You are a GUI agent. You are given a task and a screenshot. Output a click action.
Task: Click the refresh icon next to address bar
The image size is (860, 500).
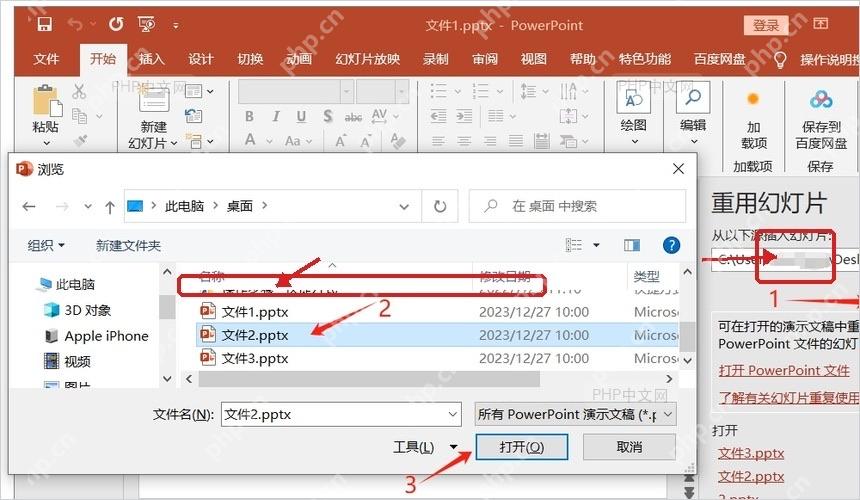(440, 206)
